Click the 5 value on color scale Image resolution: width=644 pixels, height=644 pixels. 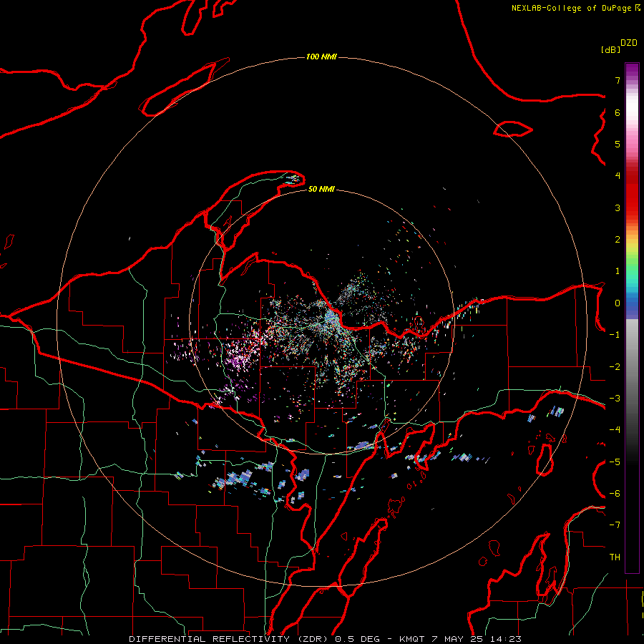tap(618, 144)
